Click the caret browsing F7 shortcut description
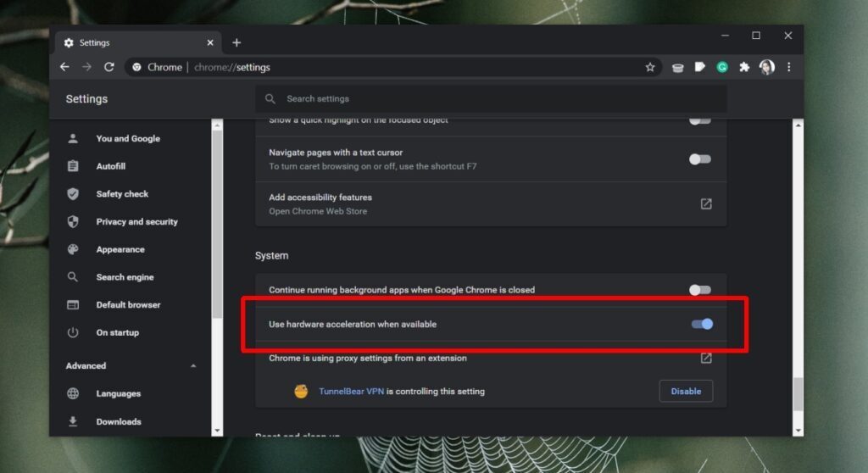 point(373,166)
